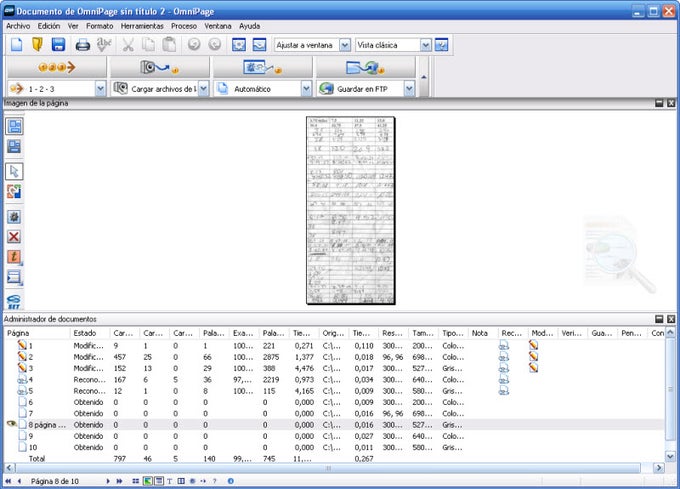Select the second zone layout tool in the image sidebar

pyautogui.click(x=14, y=147)
